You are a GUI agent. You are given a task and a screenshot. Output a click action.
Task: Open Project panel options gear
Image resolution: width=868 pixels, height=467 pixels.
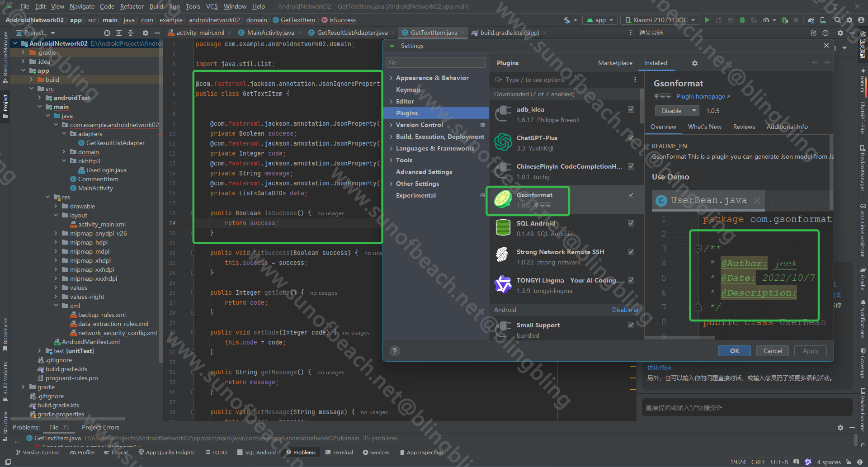tap(145, 33)
